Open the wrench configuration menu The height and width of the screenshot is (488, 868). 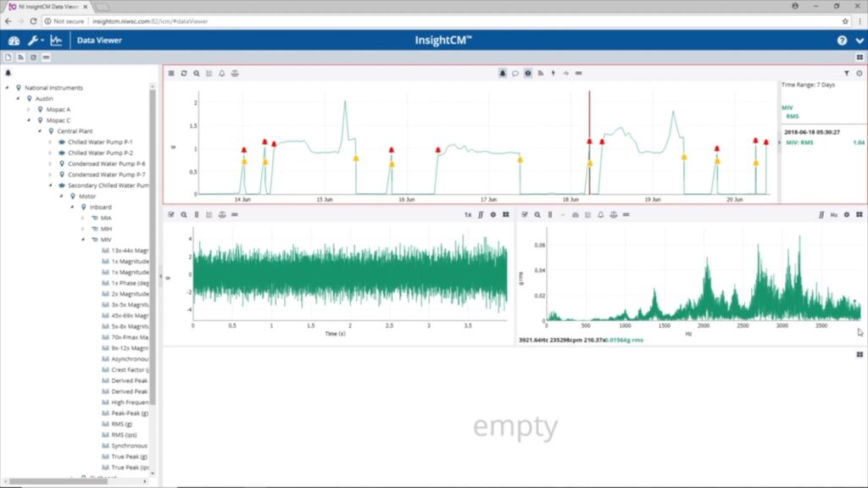click(x=34, y=40)
